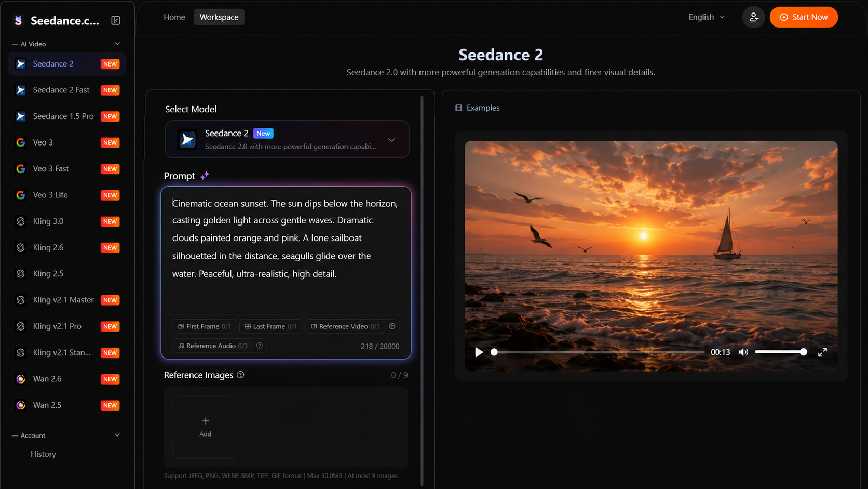
Task: Click Add reference image tile
Action: tap(206, 427)
